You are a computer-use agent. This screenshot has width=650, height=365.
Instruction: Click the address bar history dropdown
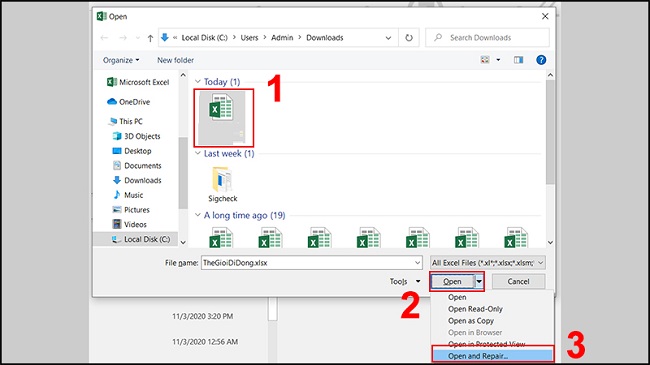388,38
